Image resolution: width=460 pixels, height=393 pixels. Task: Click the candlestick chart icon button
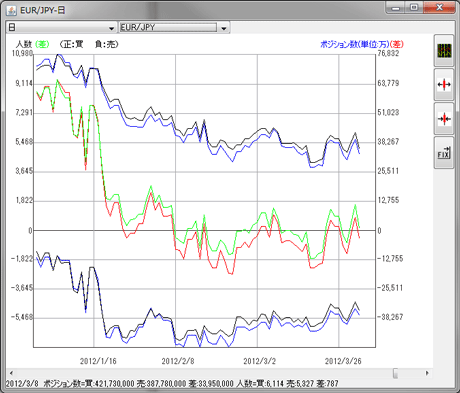(444, 51)
